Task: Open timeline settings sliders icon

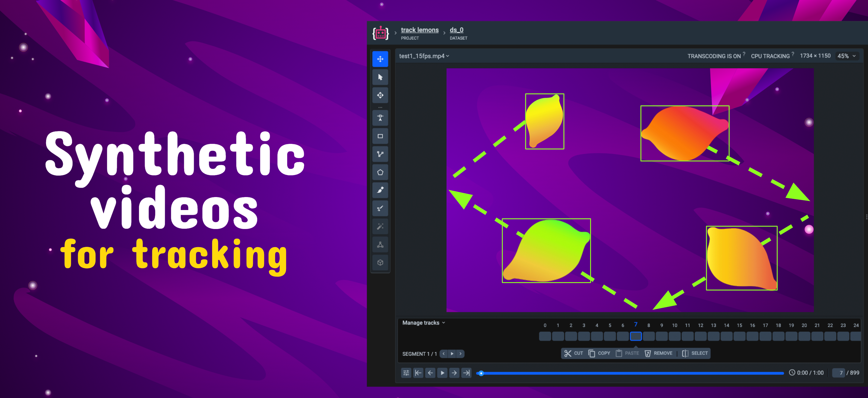Action: pyautogui.click(x=406, y=373)
